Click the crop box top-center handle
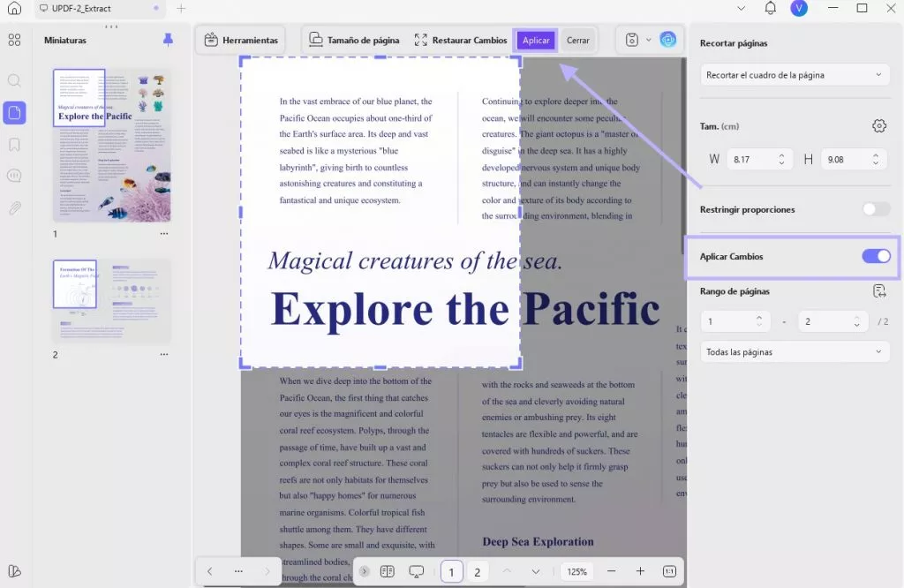 pos(380,57)
